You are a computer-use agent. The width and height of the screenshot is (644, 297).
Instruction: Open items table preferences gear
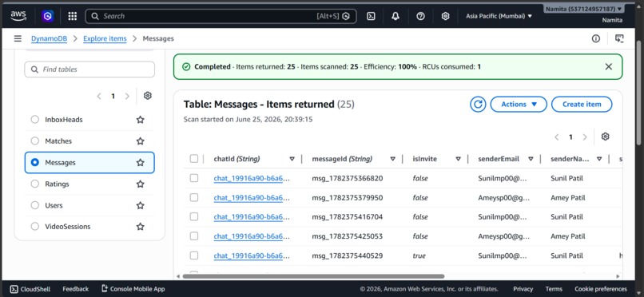pyautogui.click(x=605, y=137)
